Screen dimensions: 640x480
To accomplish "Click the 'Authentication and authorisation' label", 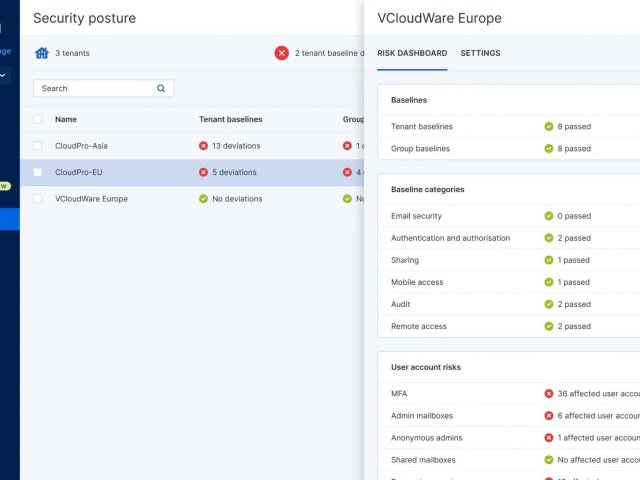I will pos(451,238).
